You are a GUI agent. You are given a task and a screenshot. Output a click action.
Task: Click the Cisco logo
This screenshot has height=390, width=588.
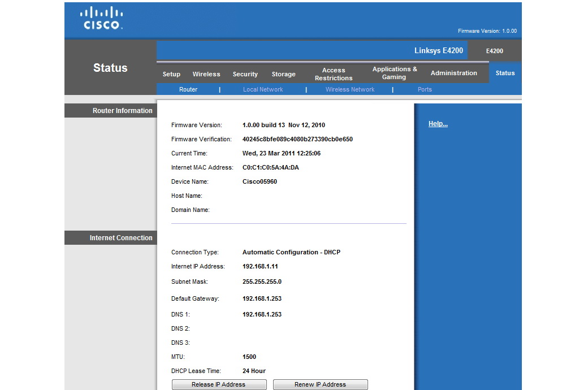[x=102, y=19]
